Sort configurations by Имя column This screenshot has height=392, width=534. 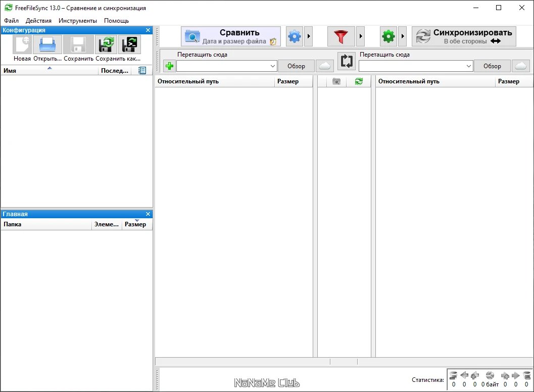tap(50, 71)
